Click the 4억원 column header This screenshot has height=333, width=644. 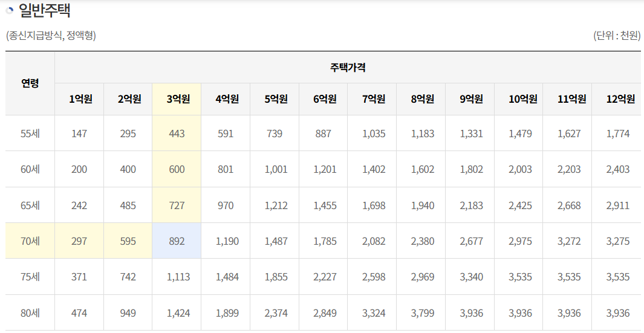click(x=226, y=99)
